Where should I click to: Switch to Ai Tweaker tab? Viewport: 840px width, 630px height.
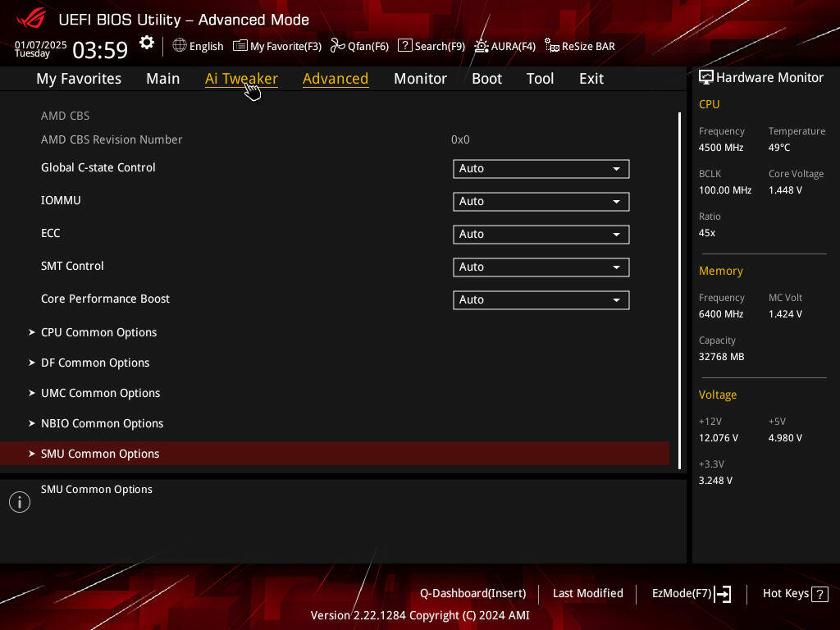(241, 79)
